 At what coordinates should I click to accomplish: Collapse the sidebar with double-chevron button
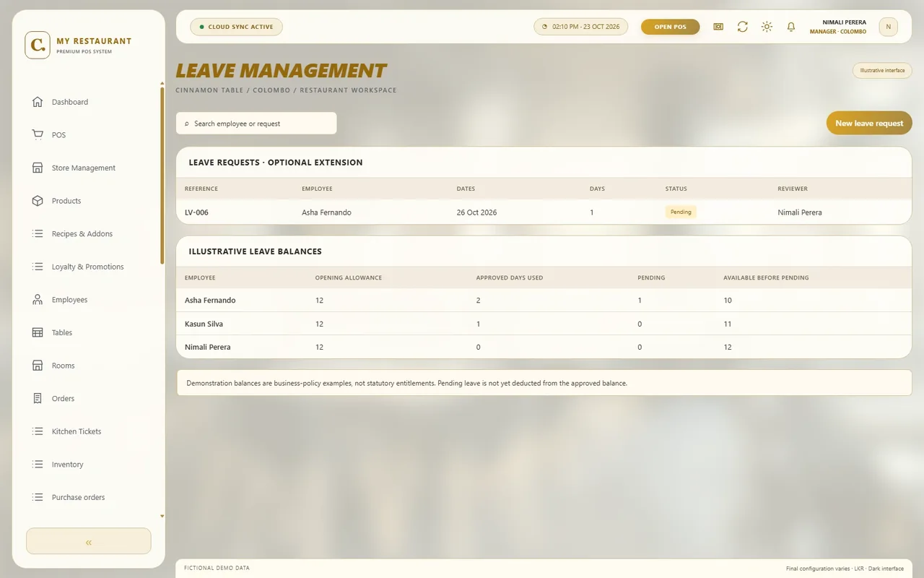[x=89, y=541]
